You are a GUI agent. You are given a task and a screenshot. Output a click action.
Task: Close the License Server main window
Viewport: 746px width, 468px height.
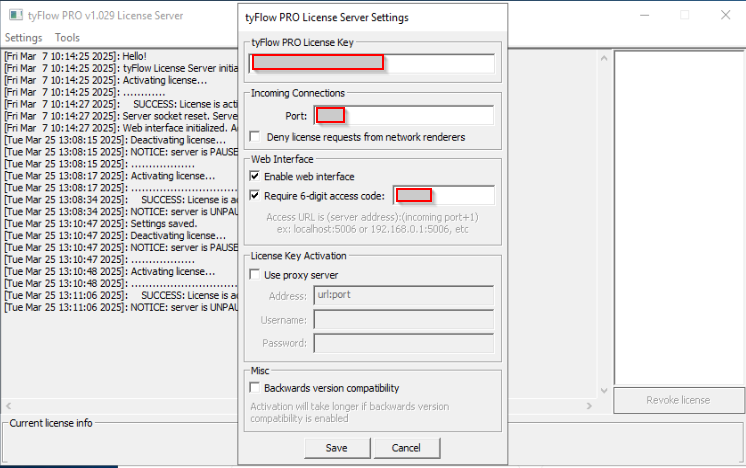tap(723, 15)
